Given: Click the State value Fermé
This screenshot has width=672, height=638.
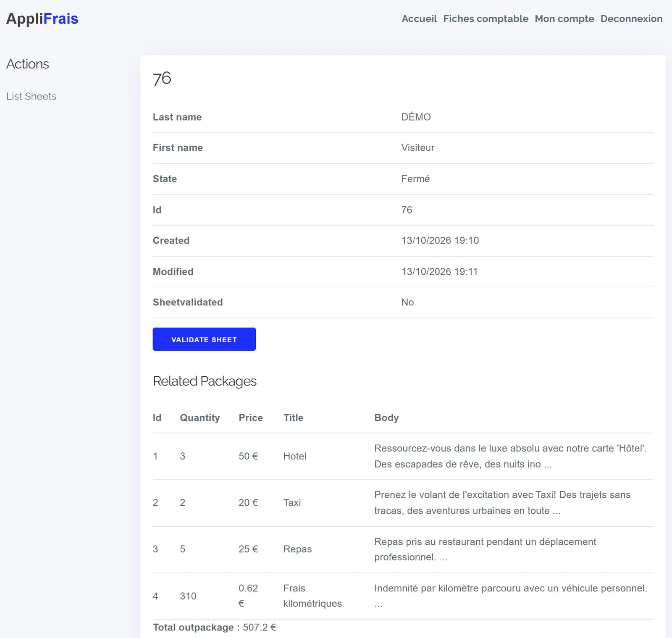Looking at the screenshot, I should [x=415, y=179].
